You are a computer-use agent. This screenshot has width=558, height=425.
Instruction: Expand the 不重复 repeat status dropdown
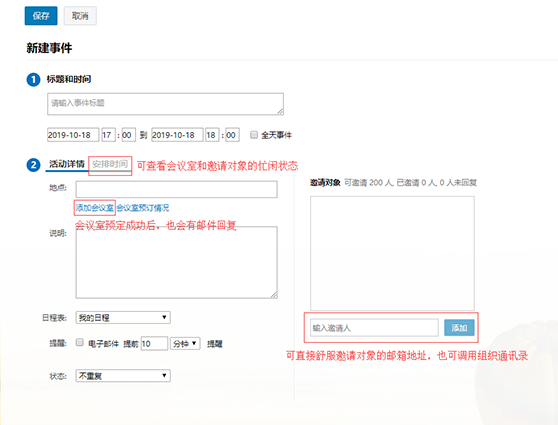click(x=123, y=376)
